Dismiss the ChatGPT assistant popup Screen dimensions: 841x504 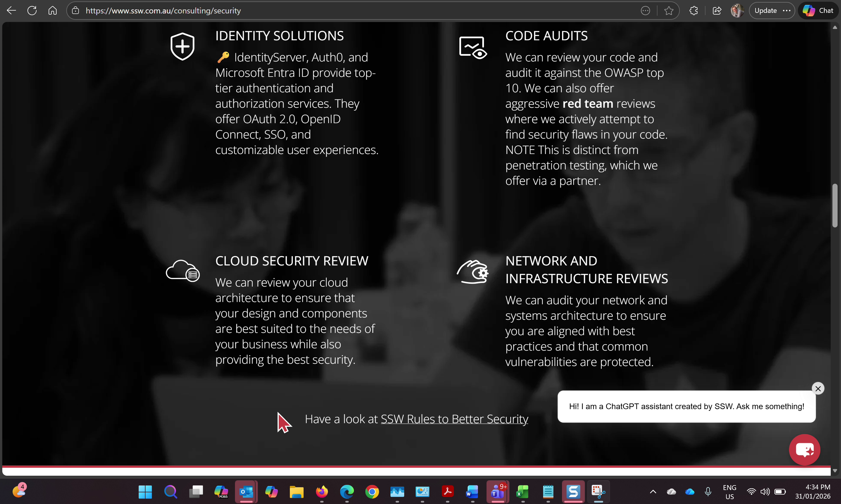818,388
